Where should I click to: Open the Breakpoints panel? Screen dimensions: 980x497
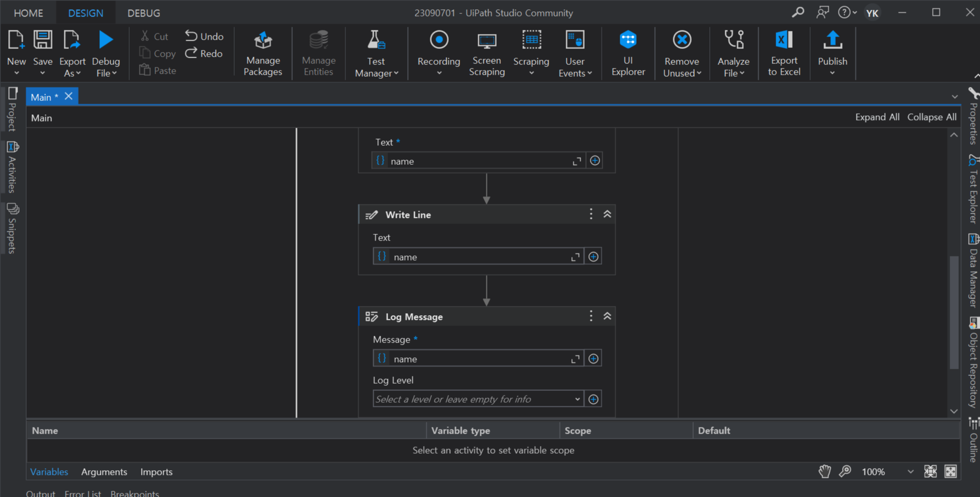click(x=135, y=493)
